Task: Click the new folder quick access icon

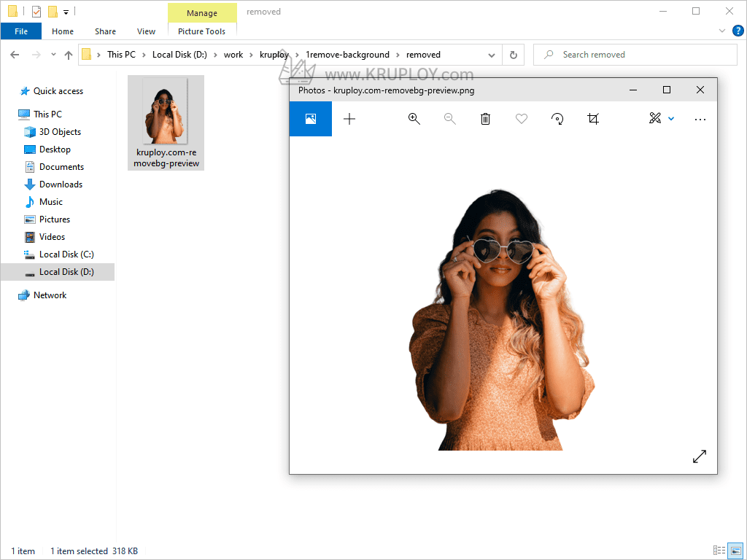Action: [x=53, y=11]
